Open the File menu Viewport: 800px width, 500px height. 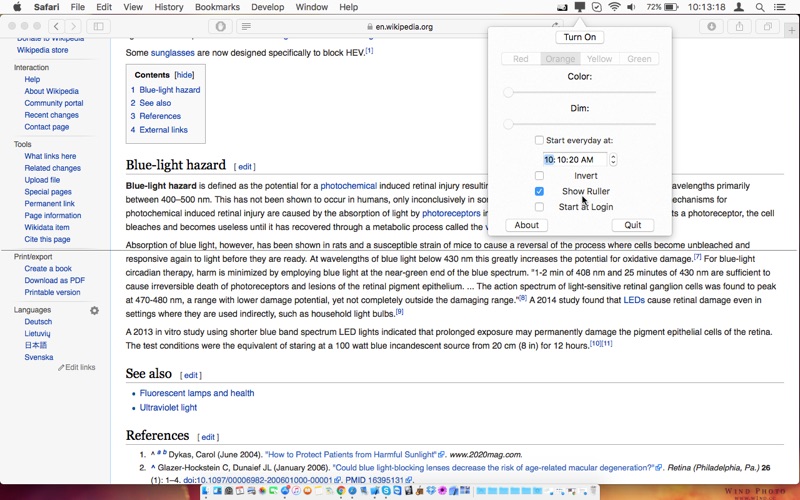[x=78, y=7]
